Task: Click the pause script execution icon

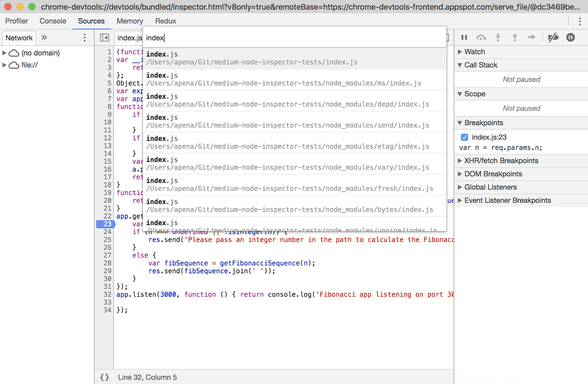Action: coord(464,37)
